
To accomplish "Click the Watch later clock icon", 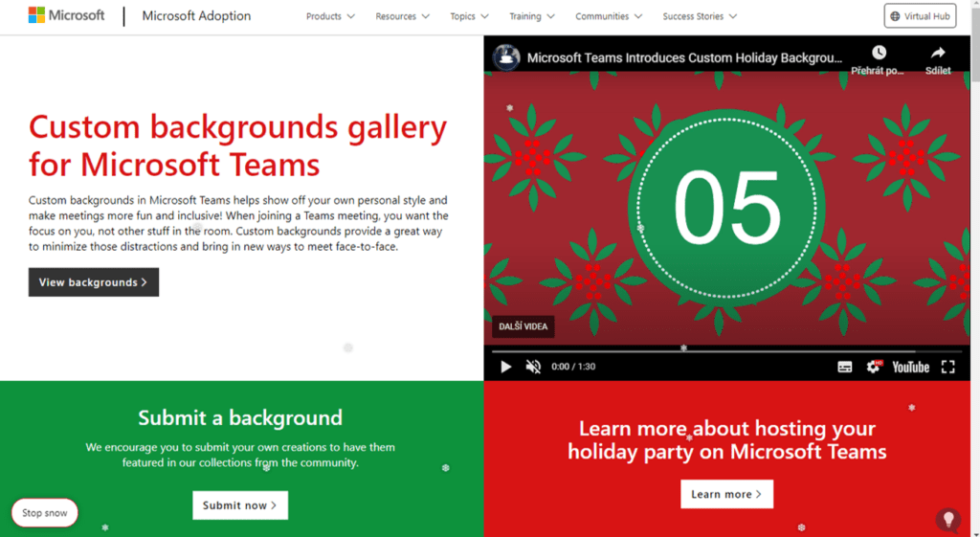I will pos(878,54).
